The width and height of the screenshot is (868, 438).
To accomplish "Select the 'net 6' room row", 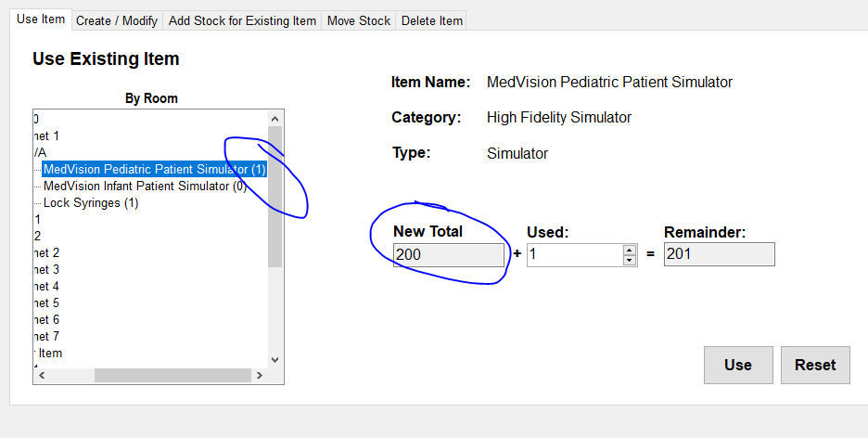I will click(46, 319).
